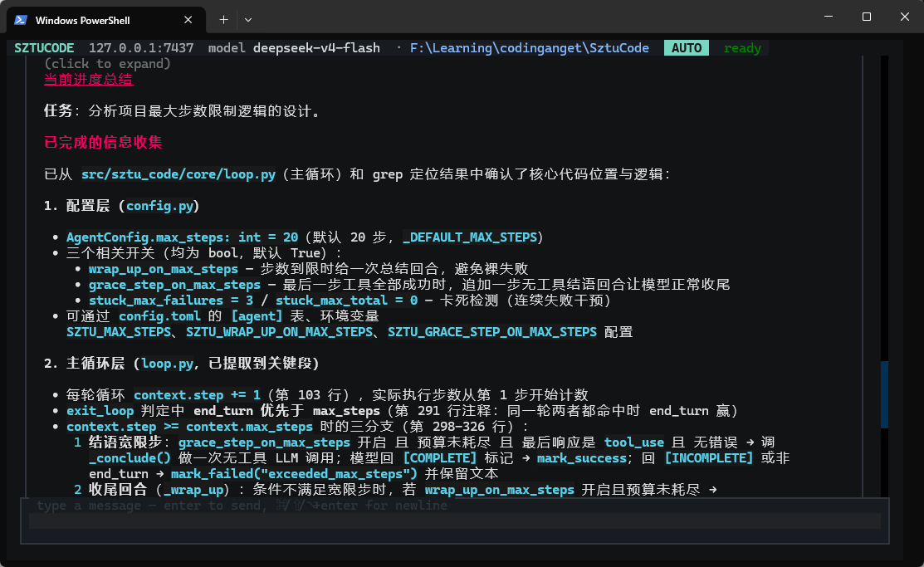Click the tool_use keyword
Screen dimensions: 924x567
click(634, 442)
